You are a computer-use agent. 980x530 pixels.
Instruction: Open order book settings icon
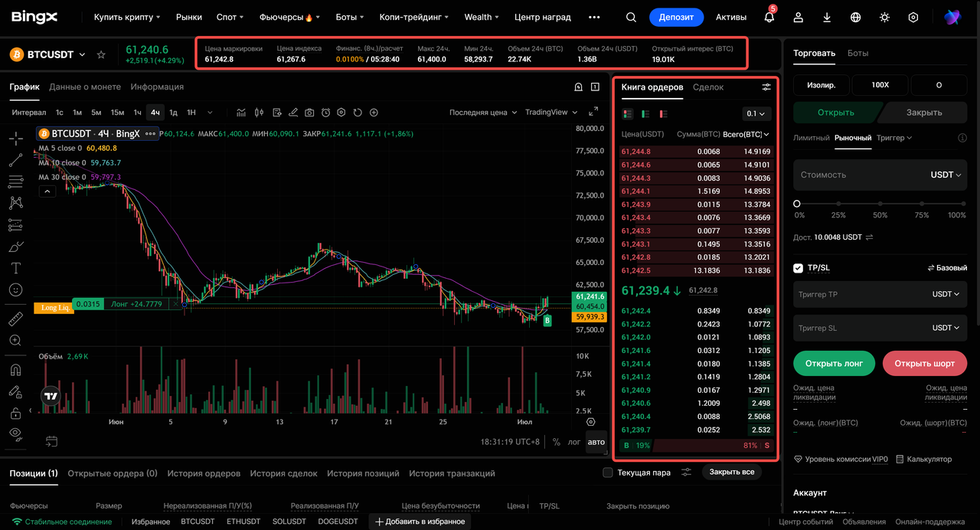coord(766,87)
